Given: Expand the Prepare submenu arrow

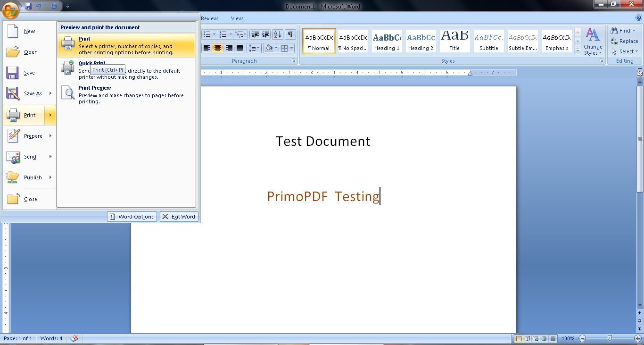Looking at the screenshot, I should [50, 136].
